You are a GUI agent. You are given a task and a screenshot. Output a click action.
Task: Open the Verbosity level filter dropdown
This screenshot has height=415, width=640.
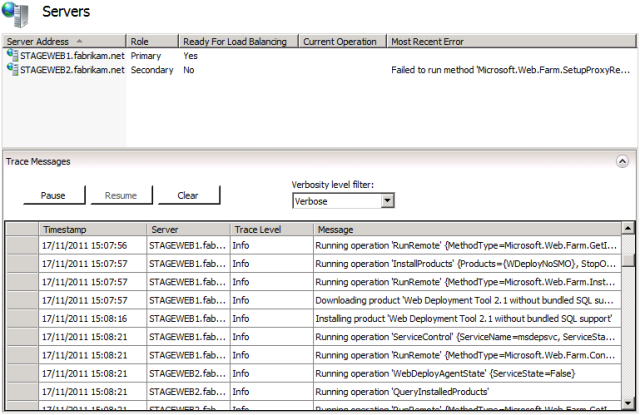[x=388, y=201]
